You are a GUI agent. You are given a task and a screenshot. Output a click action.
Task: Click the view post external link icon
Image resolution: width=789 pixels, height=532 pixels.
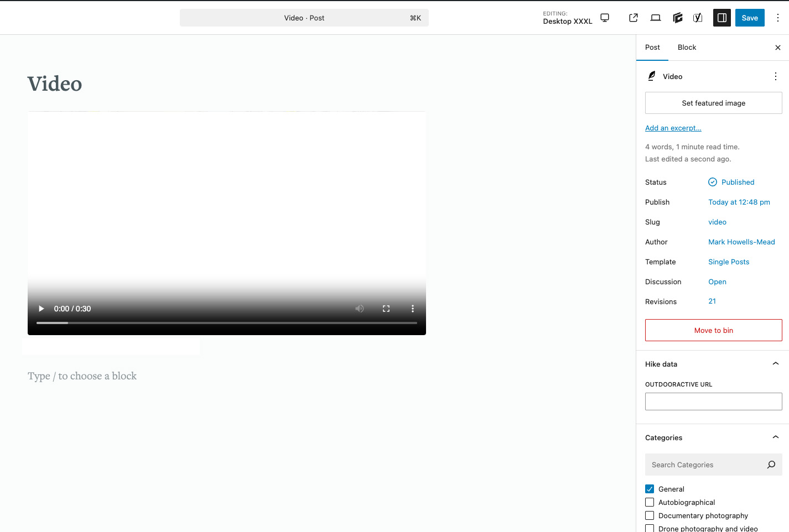click(634, 18)
